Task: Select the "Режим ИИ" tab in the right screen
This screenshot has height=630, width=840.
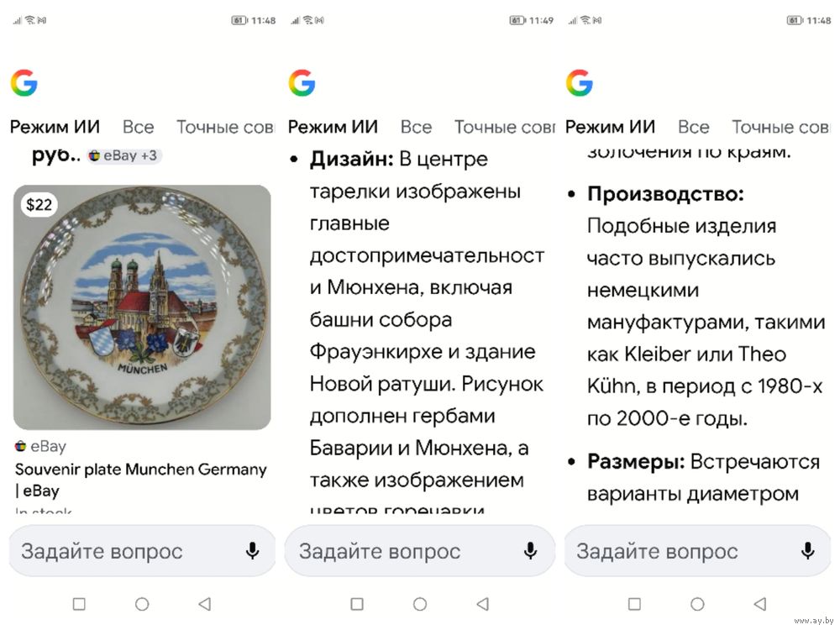Action: (610, 127)
